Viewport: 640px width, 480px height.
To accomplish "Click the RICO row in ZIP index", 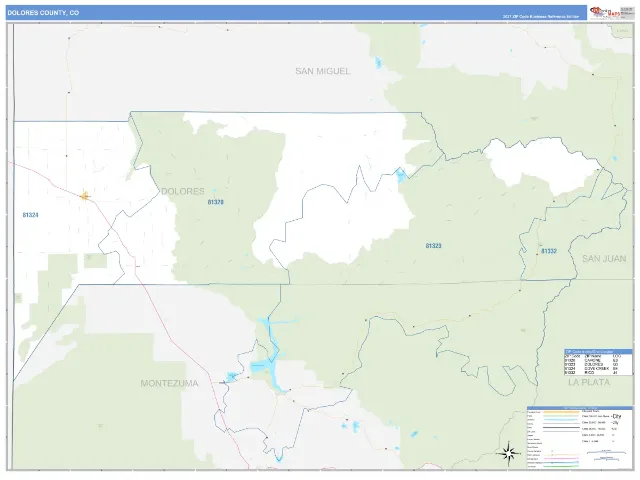I will coord(598,372).
